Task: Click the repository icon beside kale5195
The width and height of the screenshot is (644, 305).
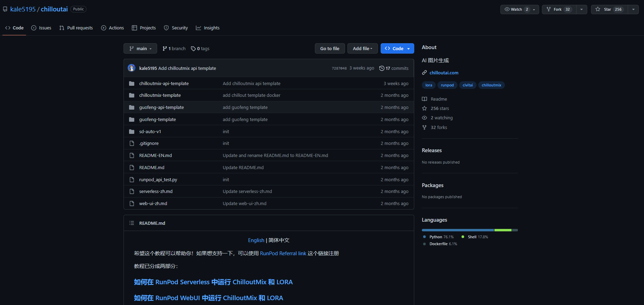Action: tap(5, 9)
